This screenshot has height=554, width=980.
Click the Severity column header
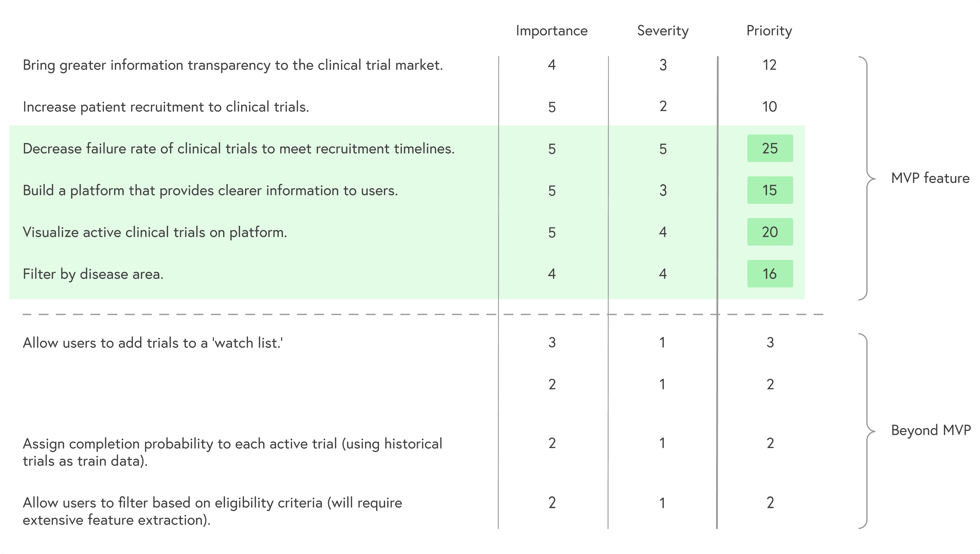(x=662, y=31)
